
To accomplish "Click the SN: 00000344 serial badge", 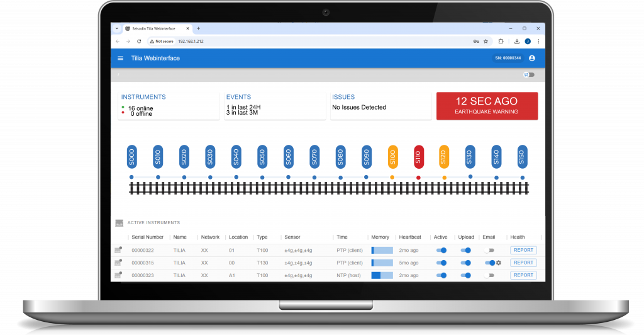I will click(x=508, y=58).
